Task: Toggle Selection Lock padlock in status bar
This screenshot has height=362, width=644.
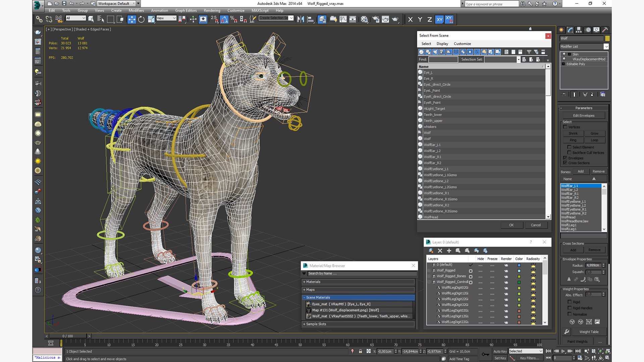Action: [361, 351]
